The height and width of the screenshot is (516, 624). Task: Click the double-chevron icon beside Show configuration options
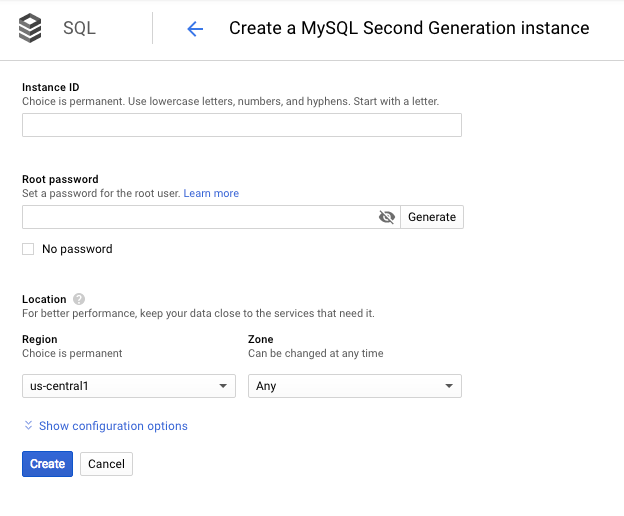tap(28, 425)
